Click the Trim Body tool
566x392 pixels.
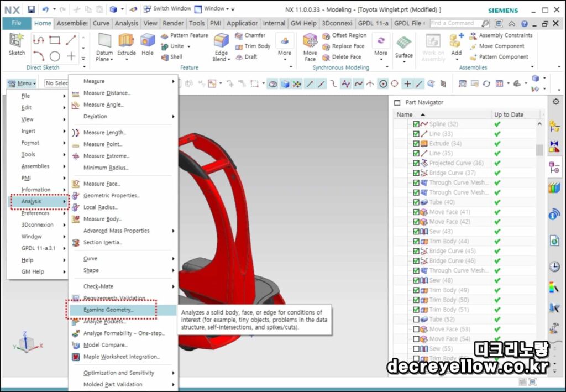(x=253, y=46)
